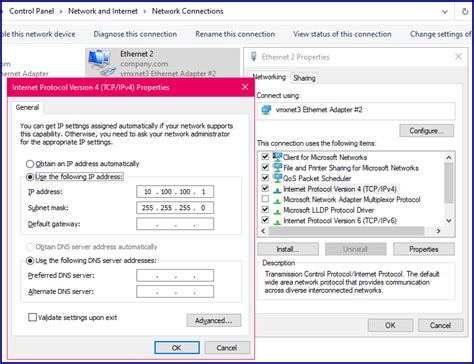Expand breadcrumb arrow after Network and Internet
The width and height of the screenshot is (474, 364).
click(x=145, y=11)
